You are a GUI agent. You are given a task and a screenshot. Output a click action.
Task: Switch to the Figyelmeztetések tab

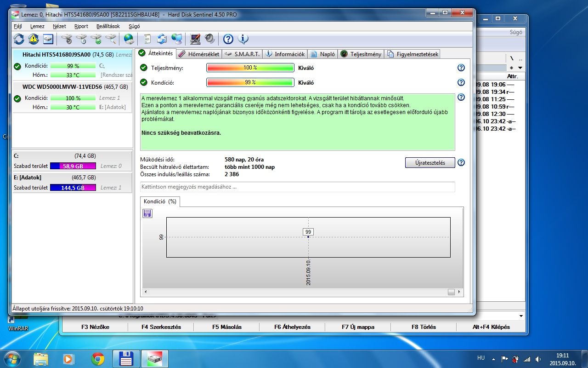click(413, 54)
